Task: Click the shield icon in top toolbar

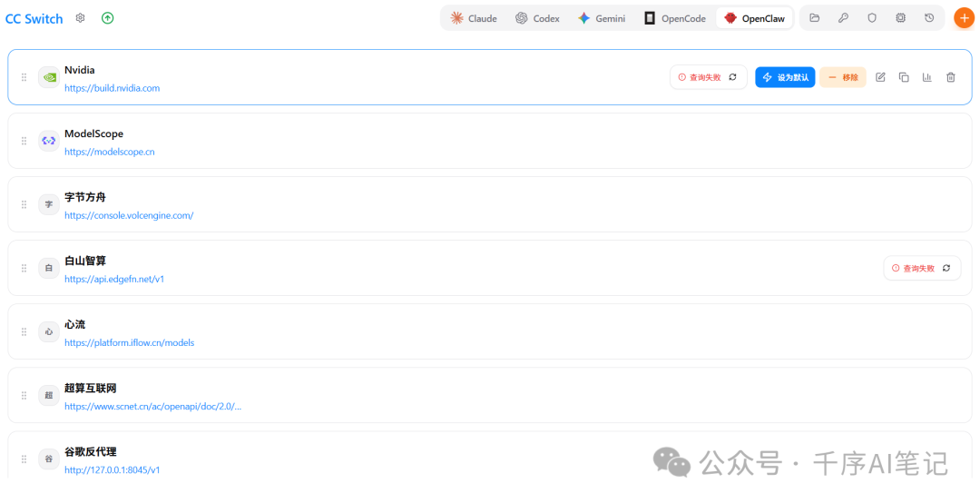Action: point(872,18)
